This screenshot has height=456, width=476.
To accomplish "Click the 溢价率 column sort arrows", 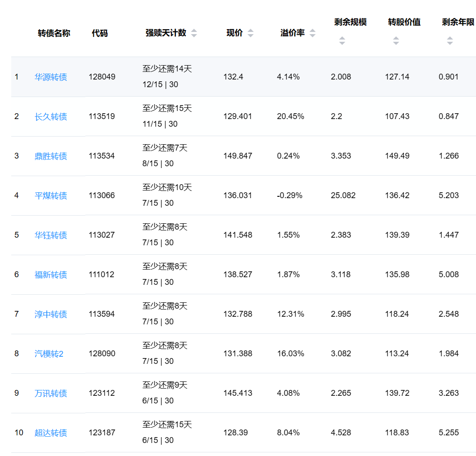I will (313, 33).
